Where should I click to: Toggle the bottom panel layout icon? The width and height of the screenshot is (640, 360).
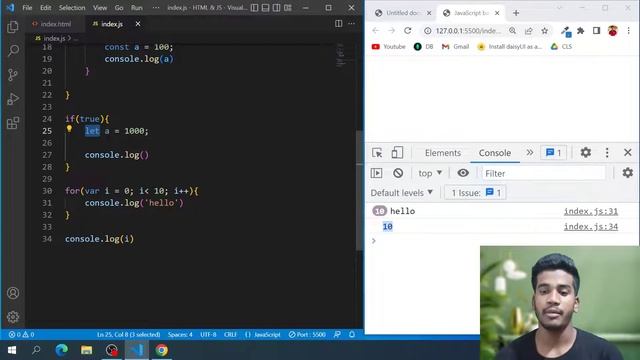(265, 8)
